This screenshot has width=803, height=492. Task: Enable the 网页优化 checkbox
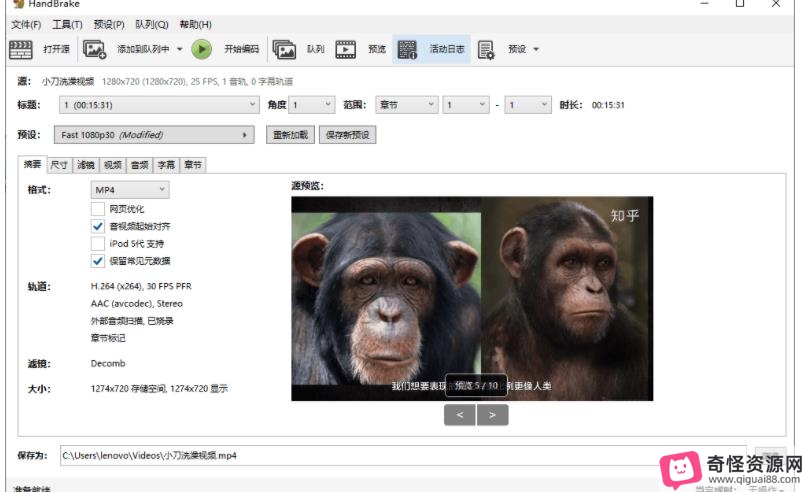[98, 209]
